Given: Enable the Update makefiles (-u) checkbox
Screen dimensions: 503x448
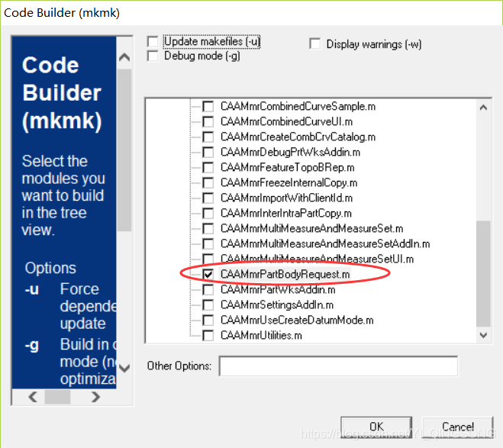Looking at the screenshot, I should tap(153, 42).
